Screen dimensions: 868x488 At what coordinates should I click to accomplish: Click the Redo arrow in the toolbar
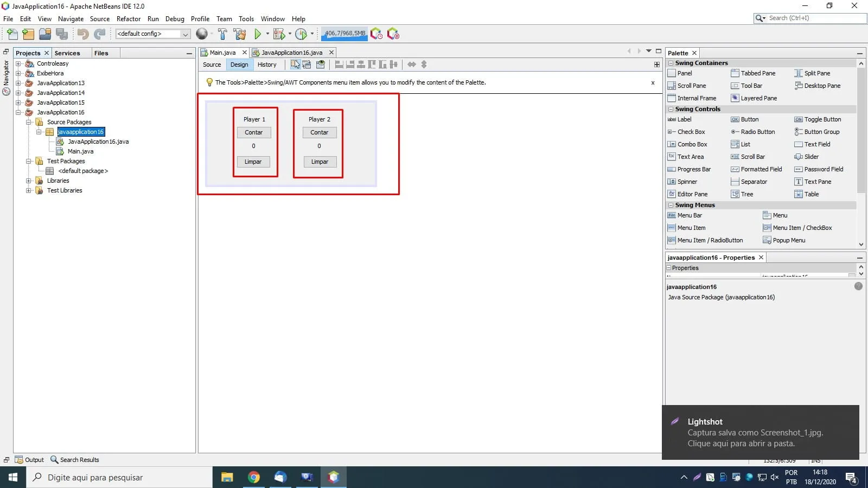pyautogui.click(x=100, y=34)
